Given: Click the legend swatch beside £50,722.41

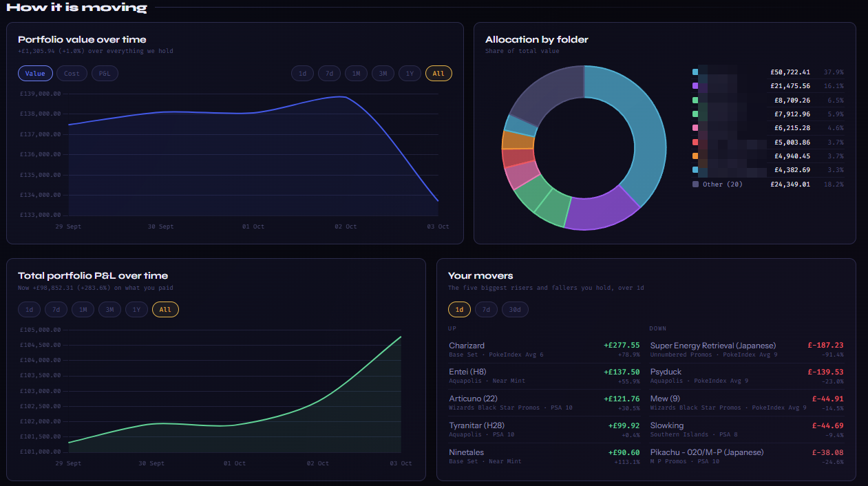Looking at the screenshot, I should [x=695, y=72].
